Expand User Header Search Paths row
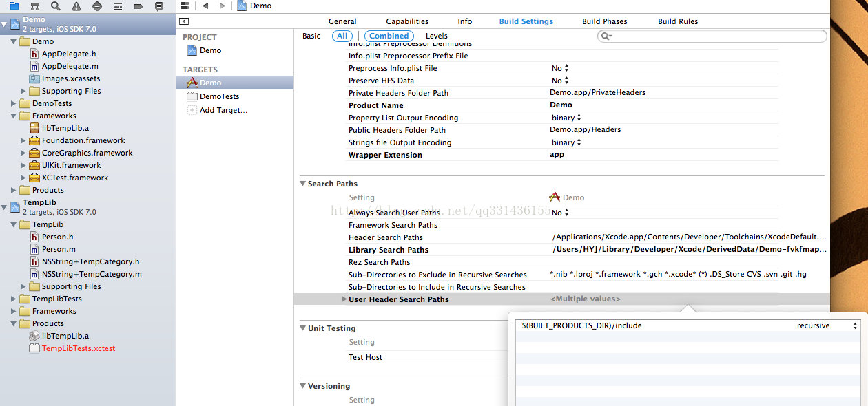Viewport: 868px width, 406px height. pos(344,299)
